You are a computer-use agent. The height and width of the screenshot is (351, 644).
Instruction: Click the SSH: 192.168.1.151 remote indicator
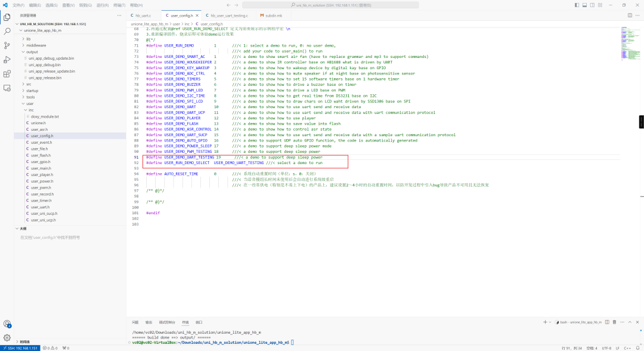[x=20, y=347]
